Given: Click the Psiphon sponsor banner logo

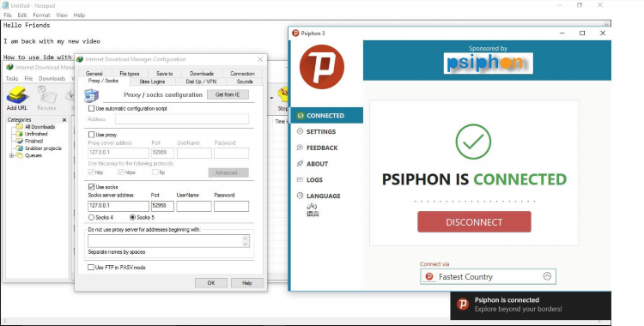Looking at the screenshot, I should coord(488,63).
